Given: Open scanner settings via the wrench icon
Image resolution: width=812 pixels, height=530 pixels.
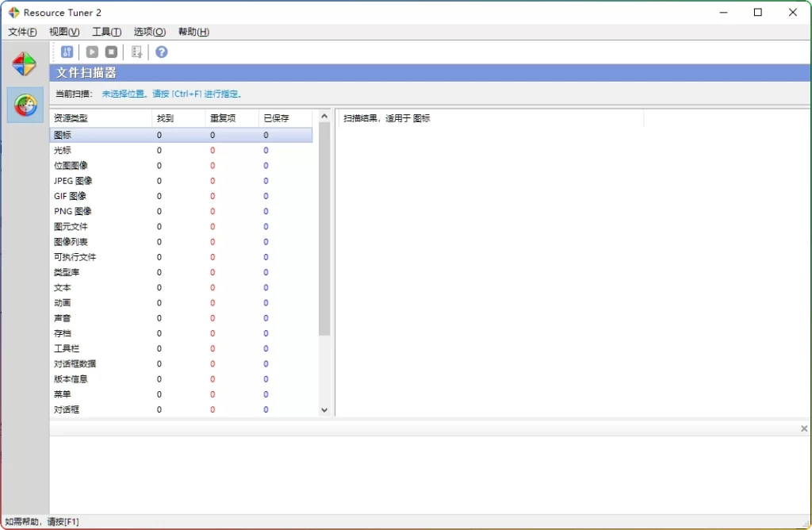Looking at the screenshot, I should coord(67,52).
